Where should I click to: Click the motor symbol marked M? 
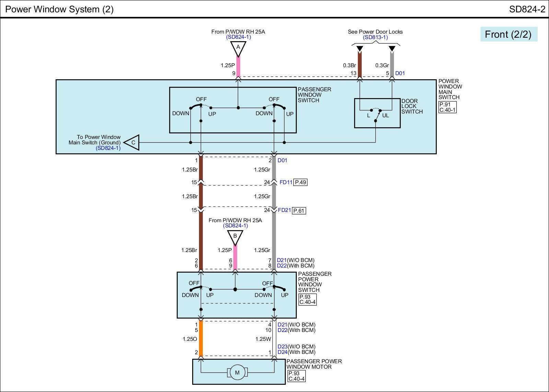(237, 372)
